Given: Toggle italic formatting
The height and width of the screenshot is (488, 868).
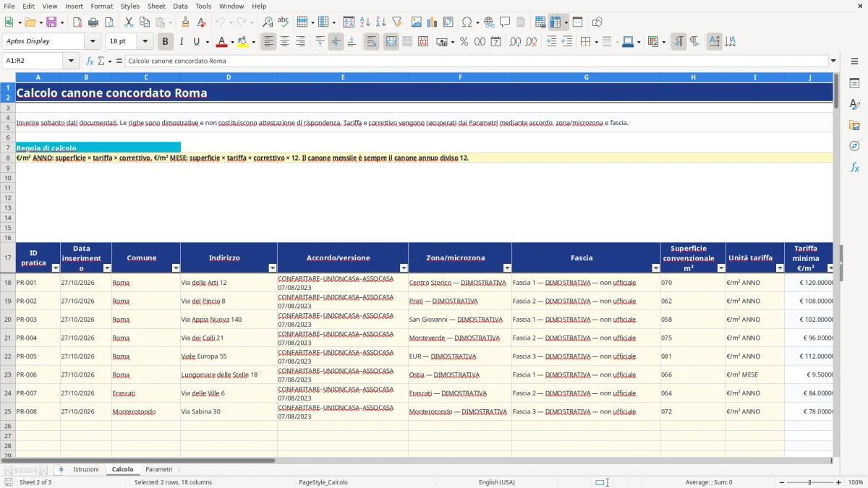Looking at the screenshot, I should click(x=182, y=42).
